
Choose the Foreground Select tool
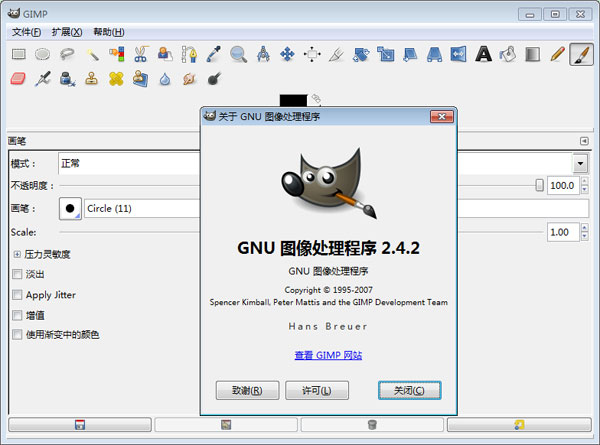pyautogui.click(x=165, y=54)
